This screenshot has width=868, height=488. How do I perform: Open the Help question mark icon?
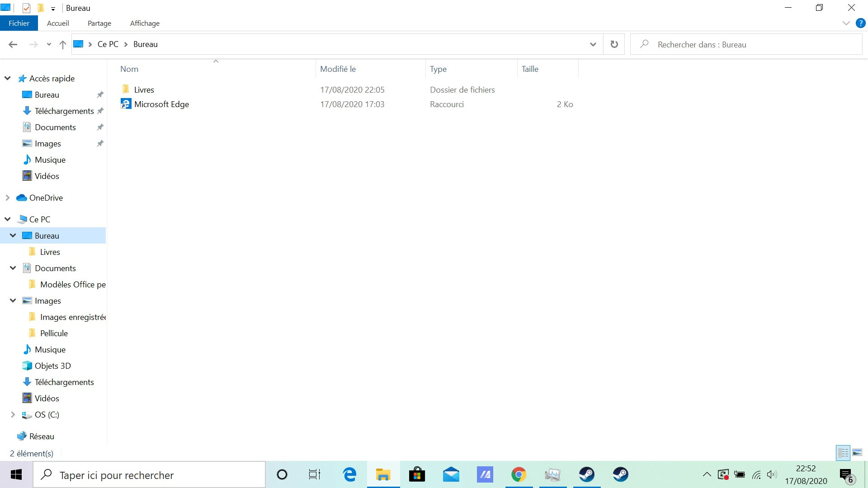860,23
